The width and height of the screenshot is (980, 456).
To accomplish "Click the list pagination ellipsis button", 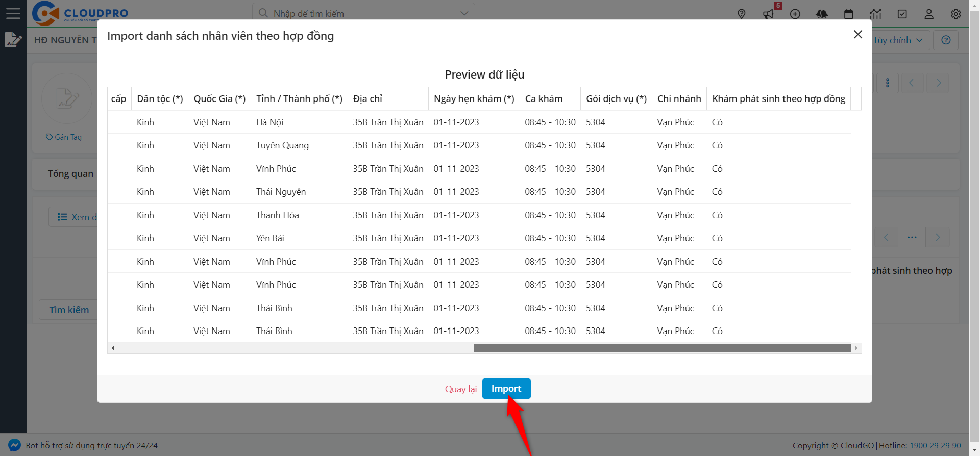I will pos(912,237).
